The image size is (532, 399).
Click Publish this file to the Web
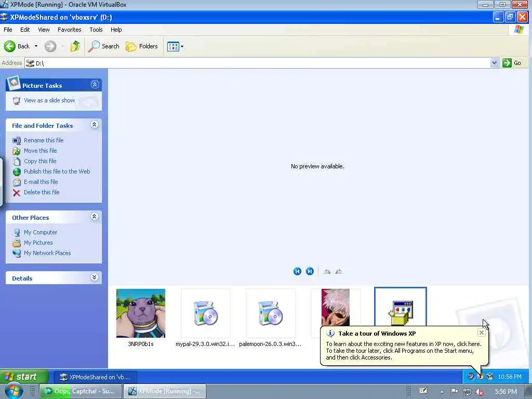57,171
